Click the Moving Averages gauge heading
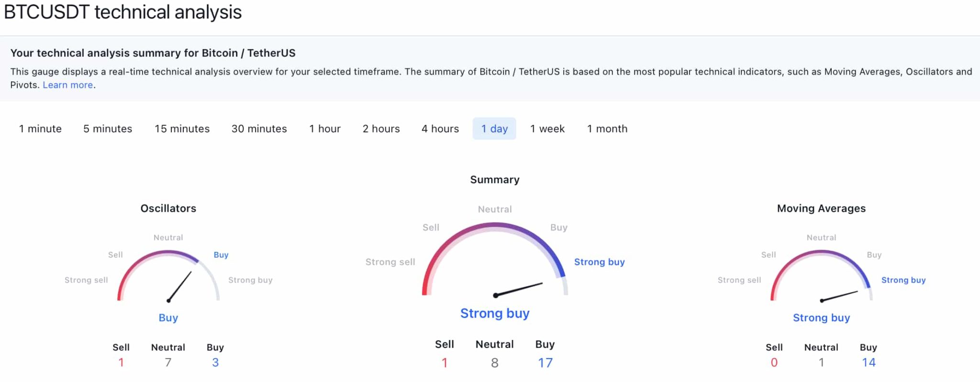The height and width of the screenshot is (382, 980). [x=821, y=208]
